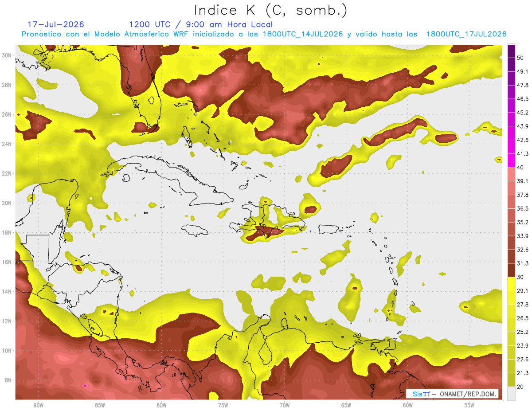532x411 pixels.
Task: Select colorbar value 29.1
Action: (523, 290)
